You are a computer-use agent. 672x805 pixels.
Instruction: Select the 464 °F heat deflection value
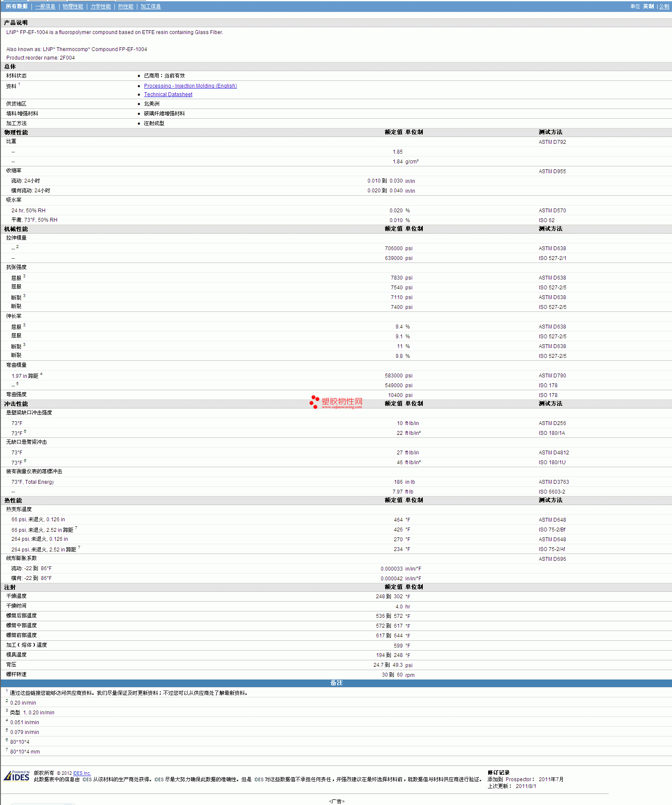pos(402,520)
